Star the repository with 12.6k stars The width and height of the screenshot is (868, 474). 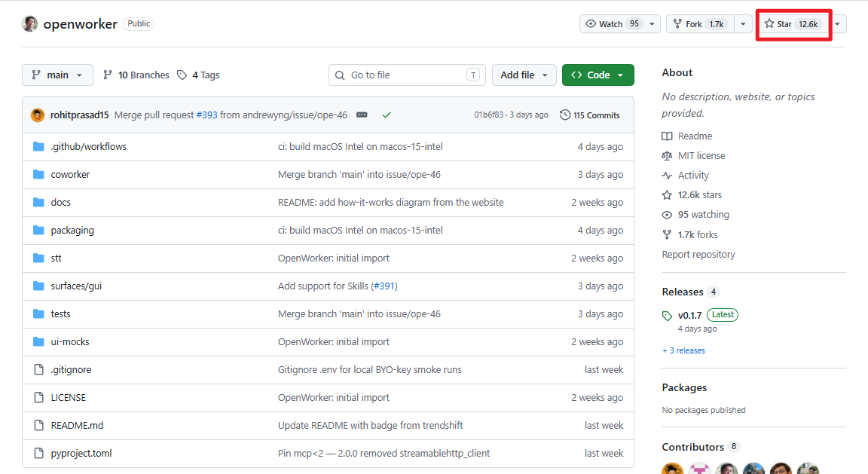[793, 24]
